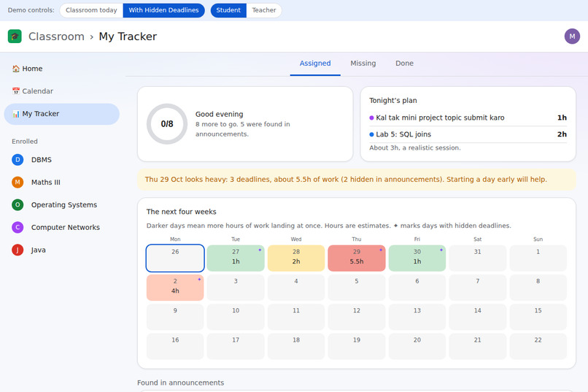
Task: Select day 5 on the calendar
Action: [x=357, y=288]
